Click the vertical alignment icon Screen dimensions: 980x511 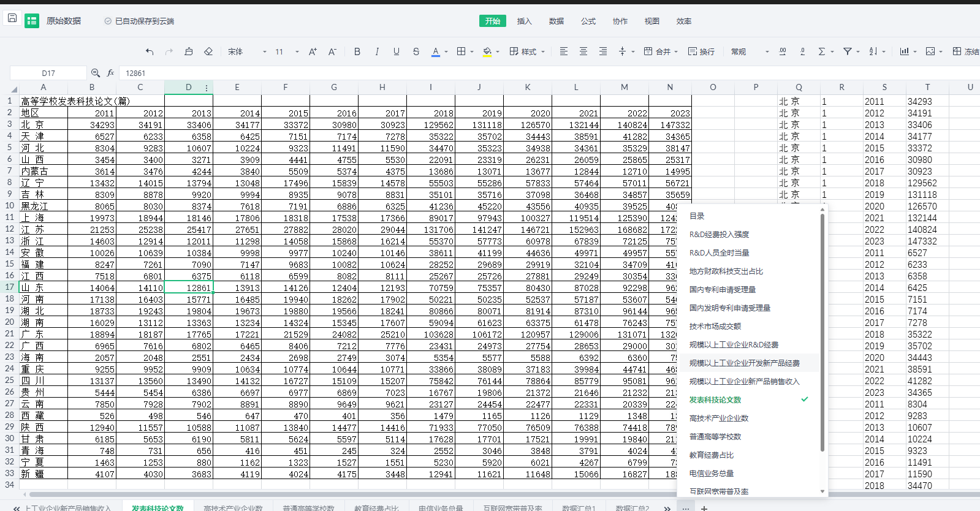623,51
